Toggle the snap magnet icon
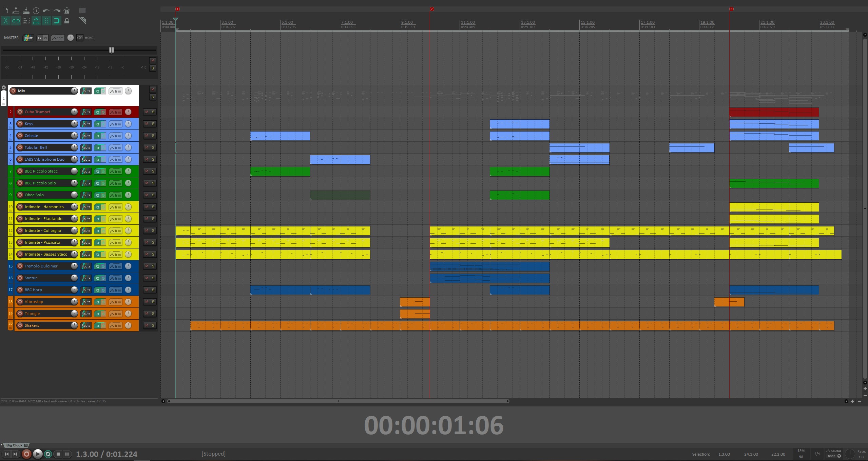This screenshot has width=868, height=461. [57, 21]
